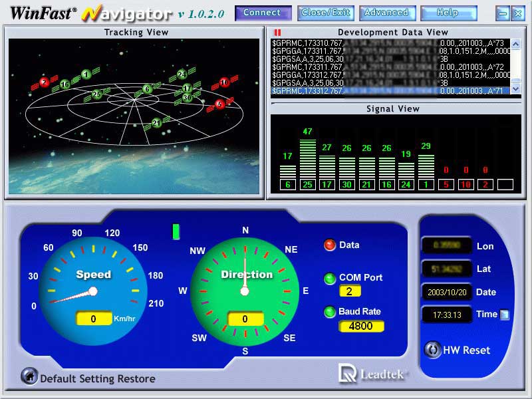Select satellite 17 in Tracking View
This screenshot has height=399, width=532.
click(x=188, y=88)
